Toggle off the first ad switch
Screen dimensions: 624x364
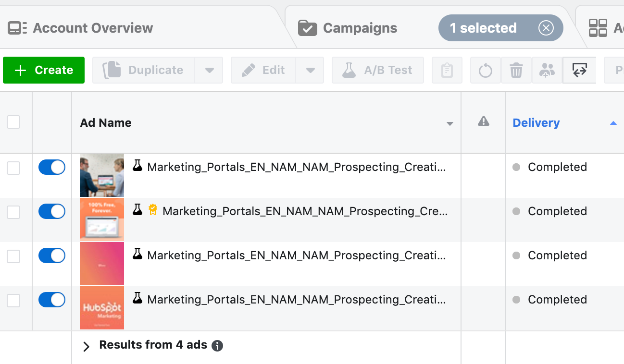click(x=52, y=167)
